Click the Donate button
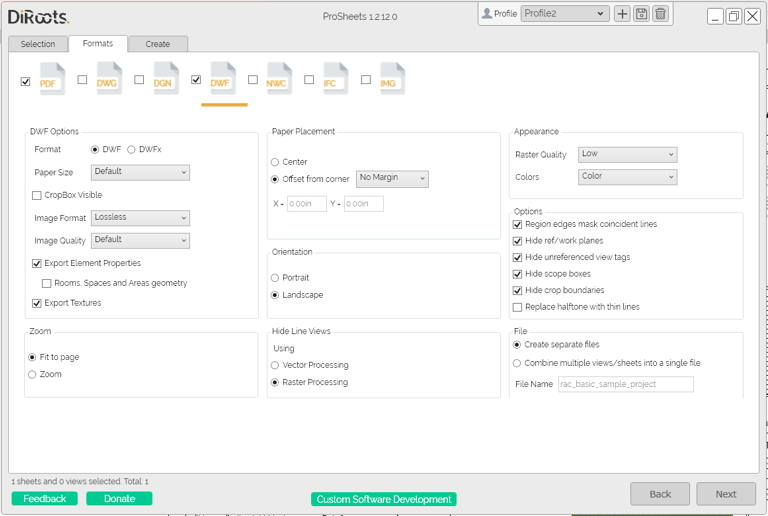 119,498
